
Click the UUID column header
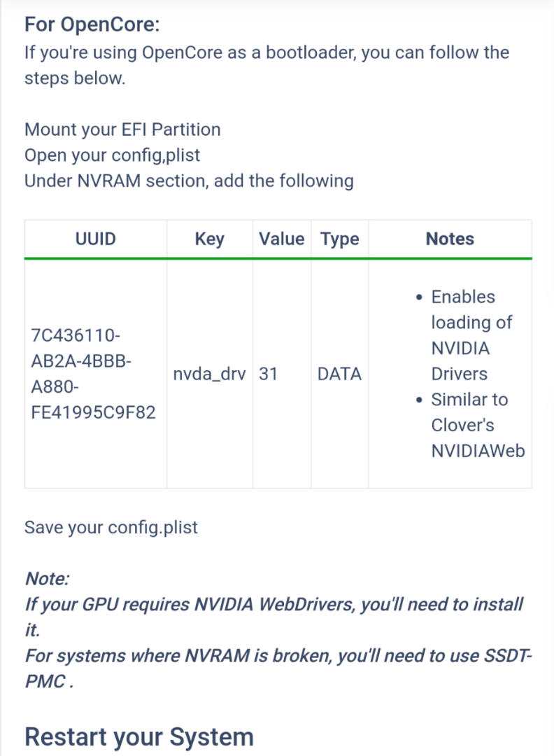click(95, 239)
